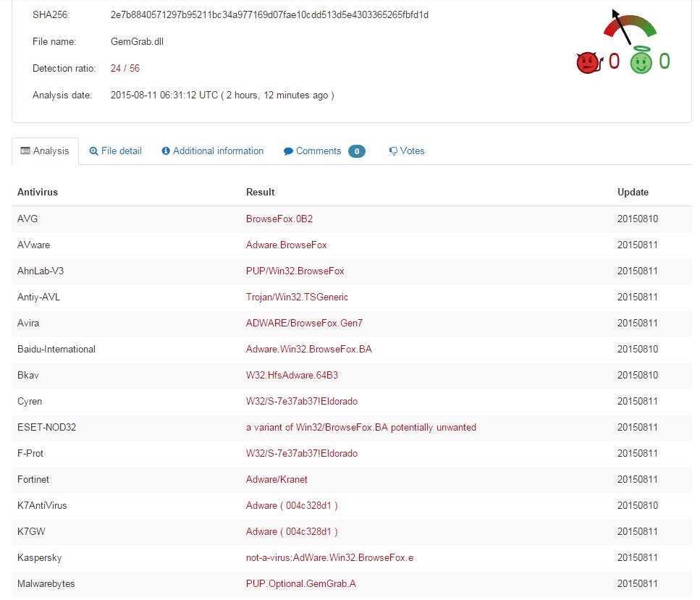700x600 pixels.
Task: Click the Kaspersky antivirus name
Action: [40, 557]
